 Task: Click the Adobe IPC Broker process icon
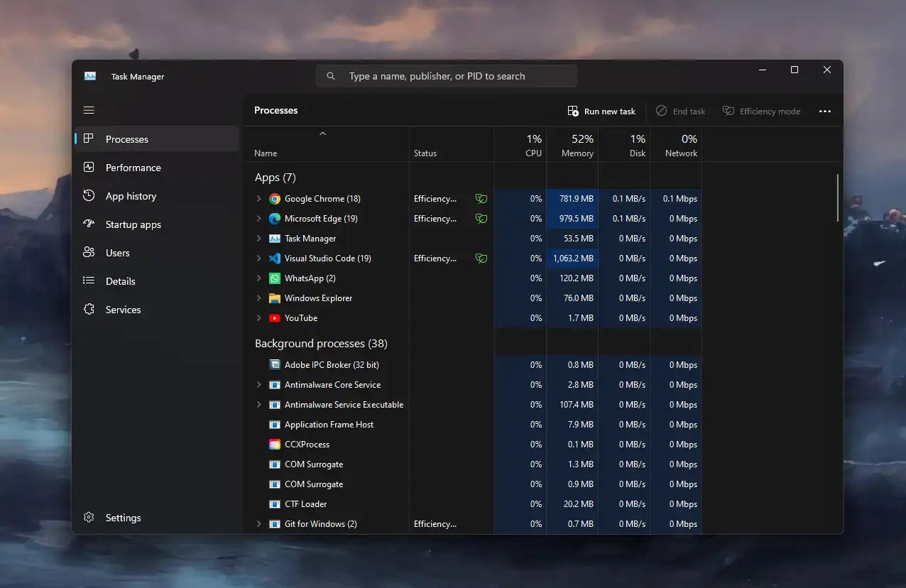point(275,365)
